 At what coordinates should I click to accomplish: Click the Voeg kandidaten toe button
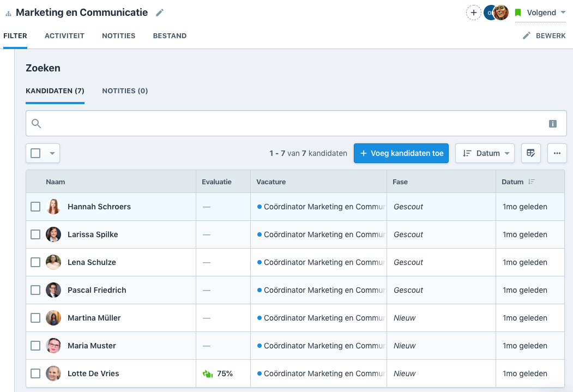click(x=401, y=153)
